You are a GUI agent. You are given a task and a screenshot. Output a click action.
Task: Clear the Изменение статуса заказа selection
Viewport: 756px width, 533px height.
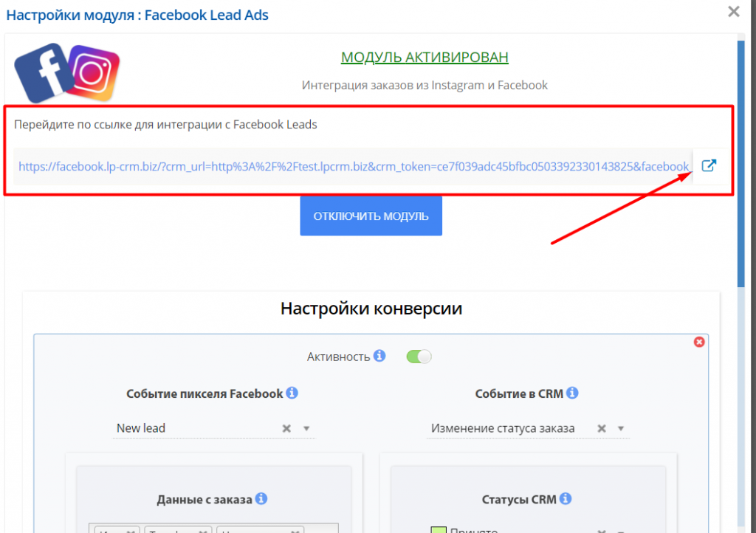[601, 428]
